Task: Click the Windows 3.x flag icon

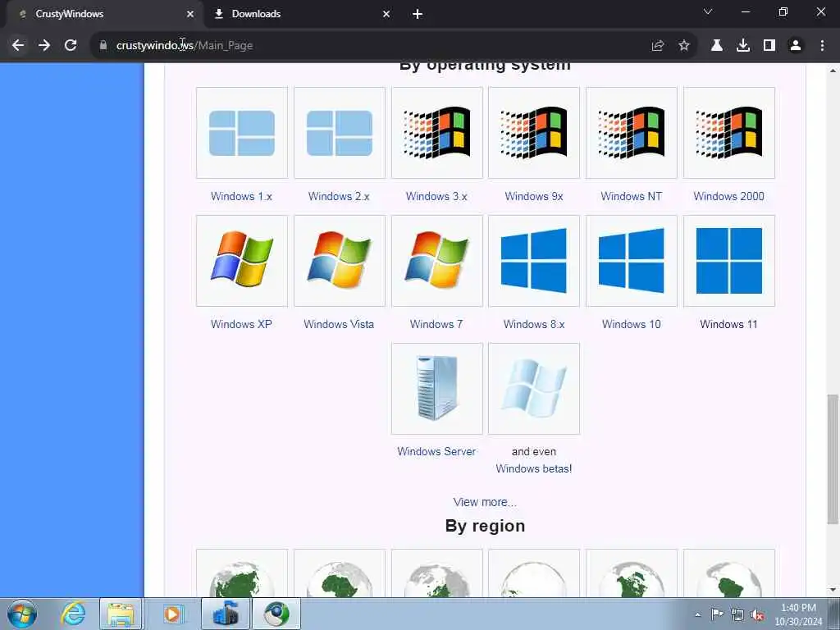Action: (x=436, y=133)
